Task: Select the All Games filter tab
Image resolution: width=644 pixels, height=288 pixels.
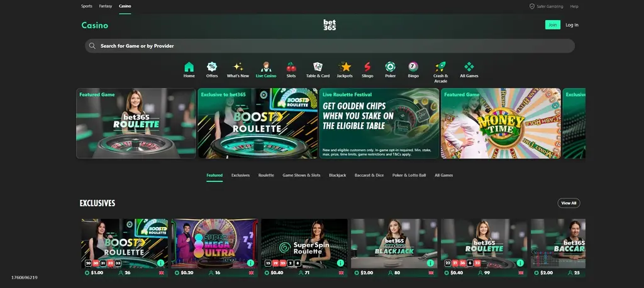Action: point(443,175)
